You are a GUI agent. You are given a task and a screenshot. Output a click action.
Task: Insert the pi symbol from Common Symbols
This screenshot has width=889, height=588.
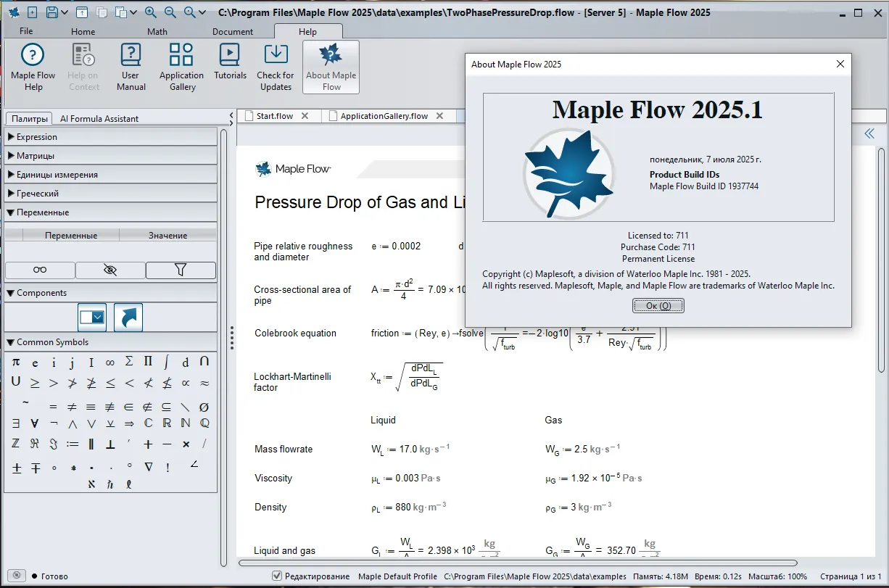16,362
